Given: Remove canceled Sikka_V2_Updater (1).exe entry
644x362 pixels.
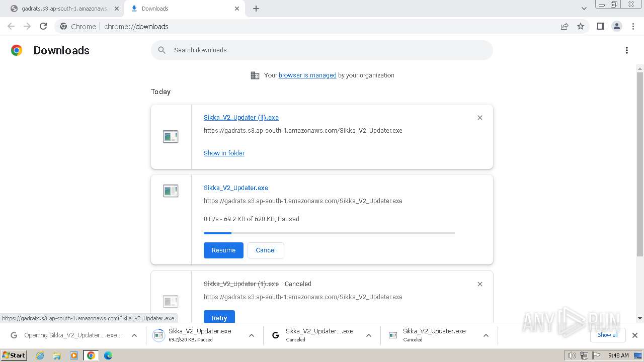Looking at the screenshot, I should pyautogui.click(x=479, y=284).
